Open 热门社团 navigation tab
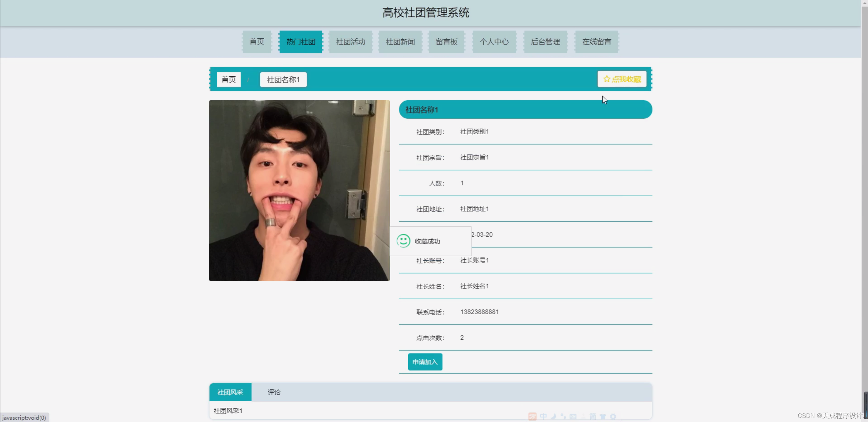Image resolution: width=868 pixels, height=422 pixels. (x=301, y=42)
